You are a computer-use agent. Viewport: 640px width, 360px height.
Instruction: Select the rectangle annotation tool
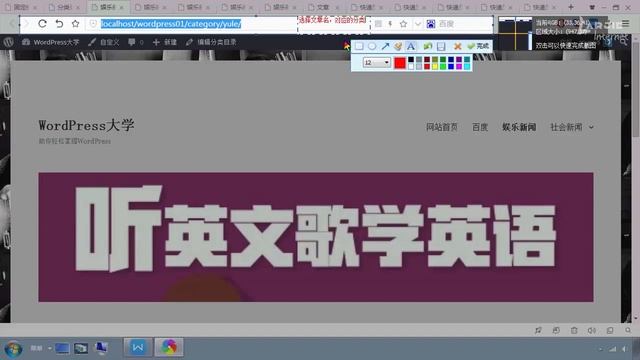359,46
